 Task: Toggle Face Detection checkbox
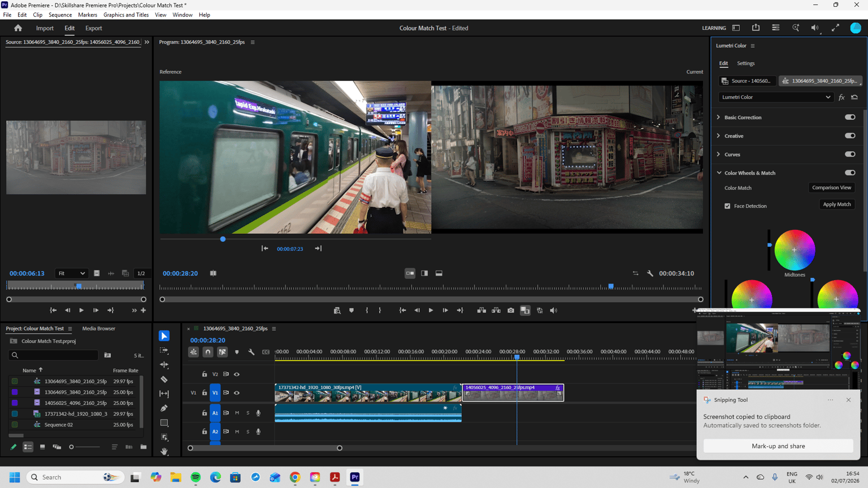tap(727, 206)
